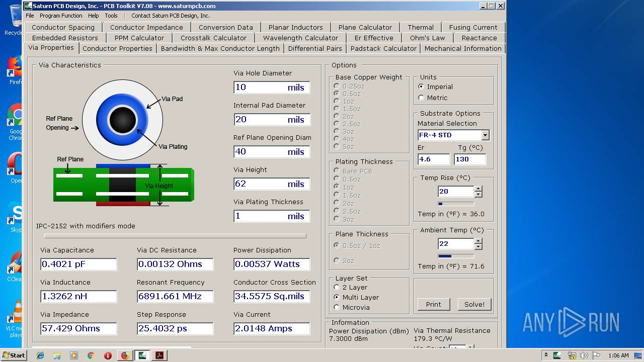Click the Print button
644x362 pixels.
[433, 304]
